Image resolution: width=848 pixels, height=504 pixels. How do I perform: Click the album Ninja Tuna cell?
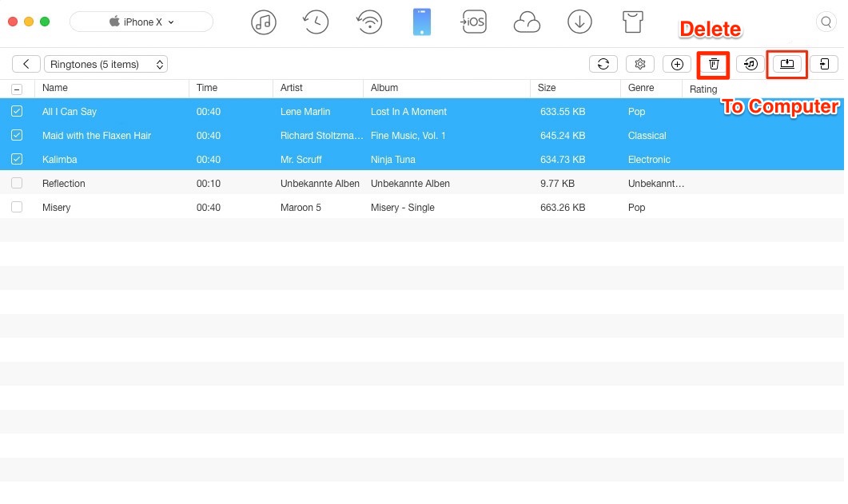(x=392, y=160)
